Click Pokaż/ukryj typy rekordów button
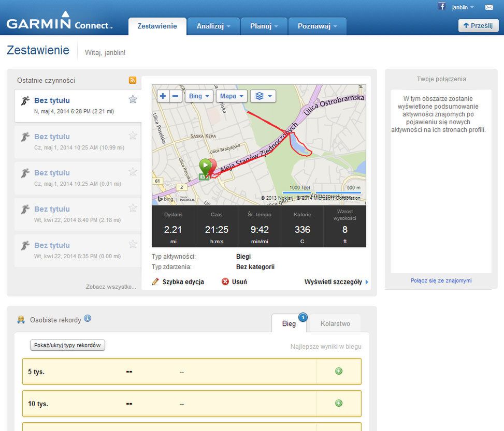Screen dimensions: 504x431 [67, 345]
